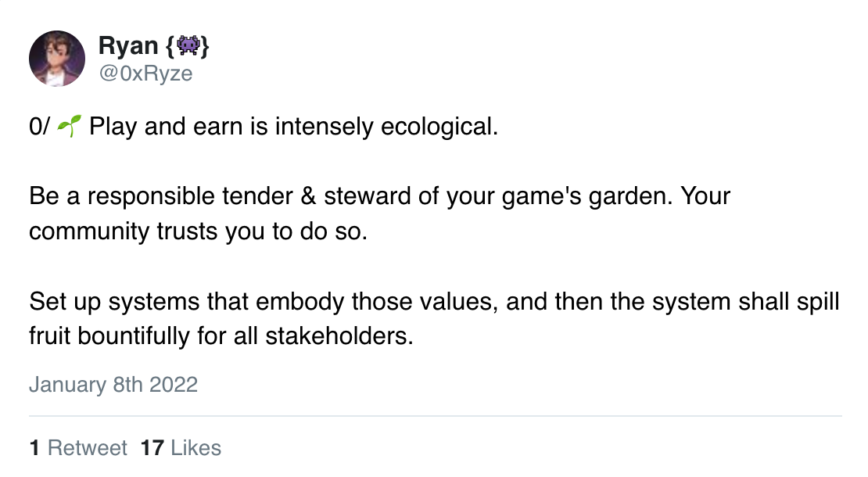The height and width of the screenshot is (477, 868).
Task: Click the opening curly brace after Ryan
Action: pyautogui.click(x=170, y=46)
